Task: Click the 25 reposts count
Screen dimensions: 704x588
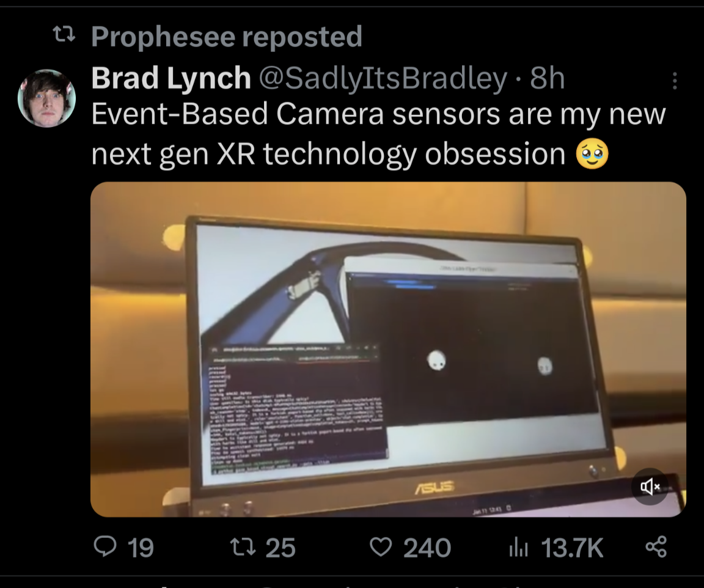Action: [x=280, y=548]
